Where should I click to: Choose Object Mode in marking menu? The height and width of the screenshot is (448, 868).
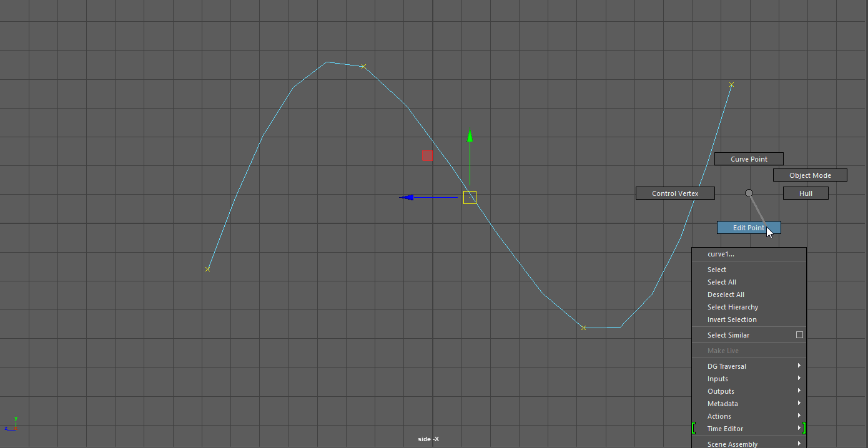click(x=810, y=175)
